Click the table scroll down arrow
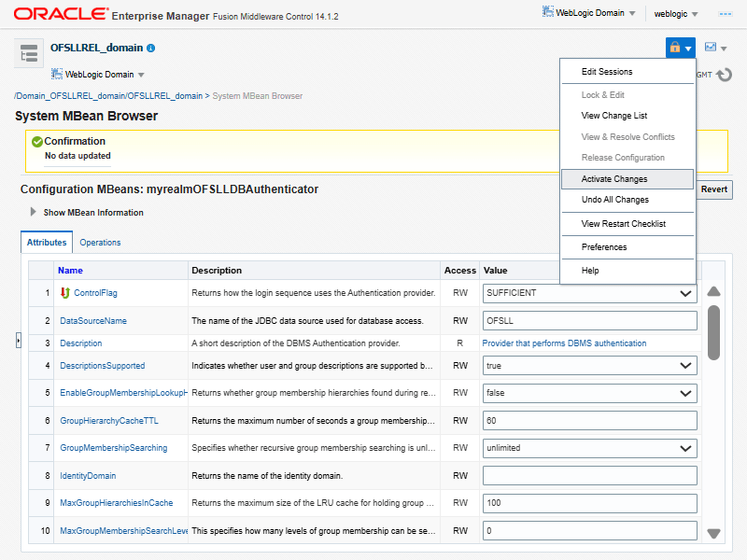This screenshot has height=560, width=747. pyautogui.click(x=714, y=534)
